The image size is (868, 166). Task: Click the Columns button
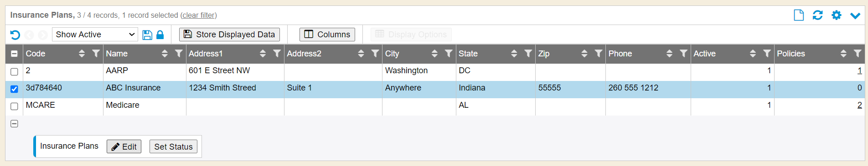327,35
